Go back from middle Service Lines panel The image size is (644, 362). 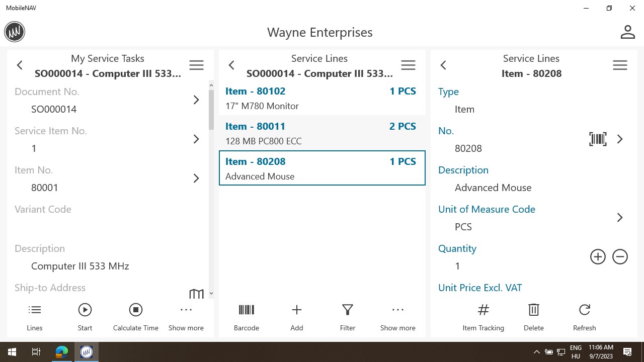[x=231, y=65]
